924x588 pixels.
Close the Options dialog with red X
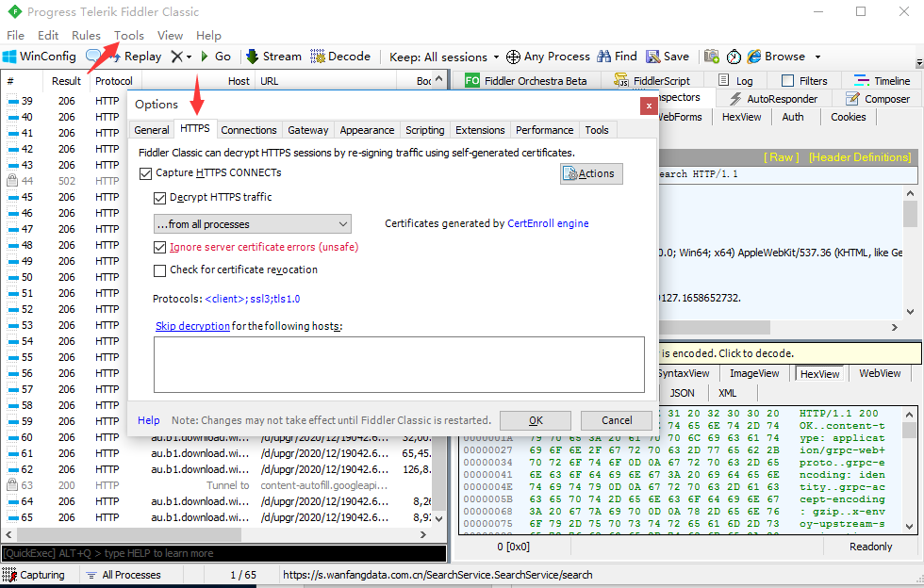click(649, 106)
